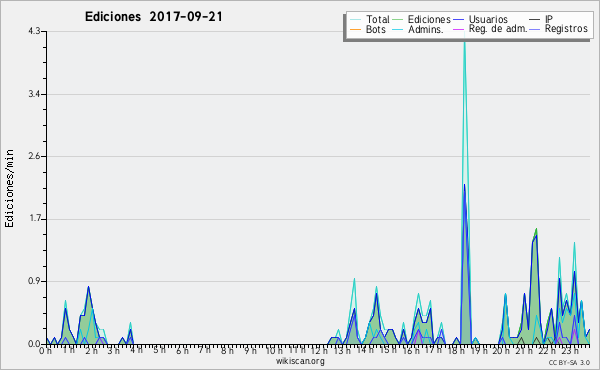Click the '20 h' x-axis tick label
600x370 pixels.
501,350
